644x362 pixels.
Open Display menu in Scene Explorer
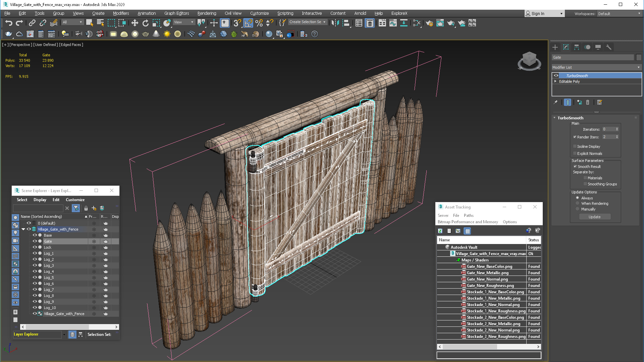(40, 200)
